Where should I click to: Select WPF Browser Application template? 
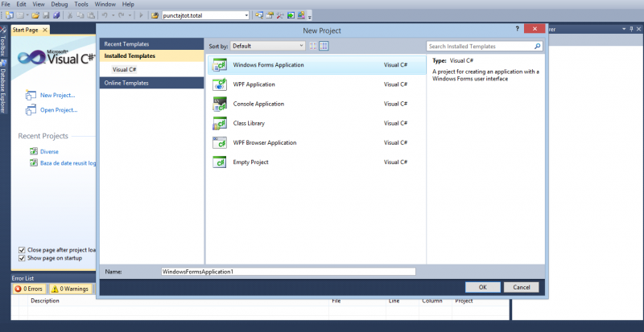click(316, 143)
